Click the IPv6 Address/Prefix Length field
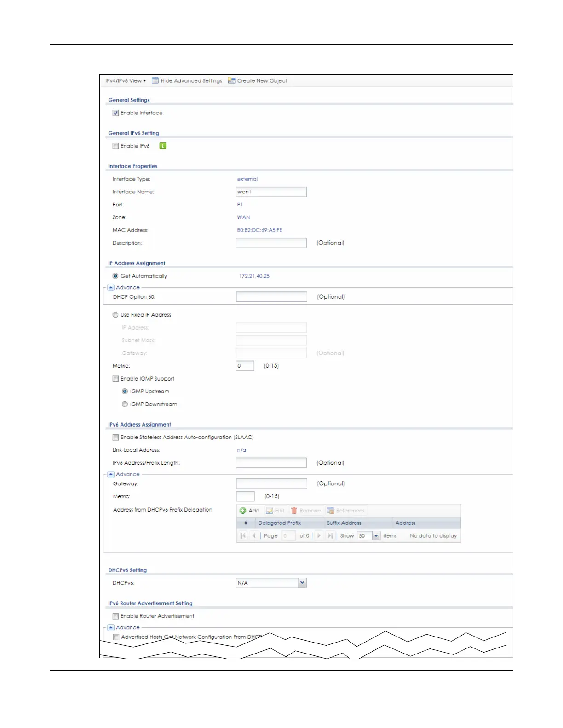Viewport: 563px width, 728px height. click(x=271, y=463)
